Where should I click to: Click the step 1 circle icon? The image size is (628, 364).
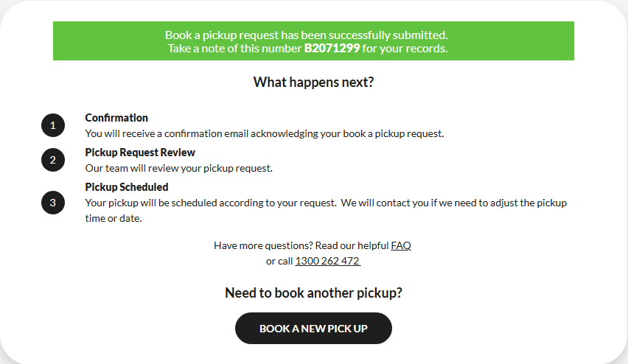[53, 126]
